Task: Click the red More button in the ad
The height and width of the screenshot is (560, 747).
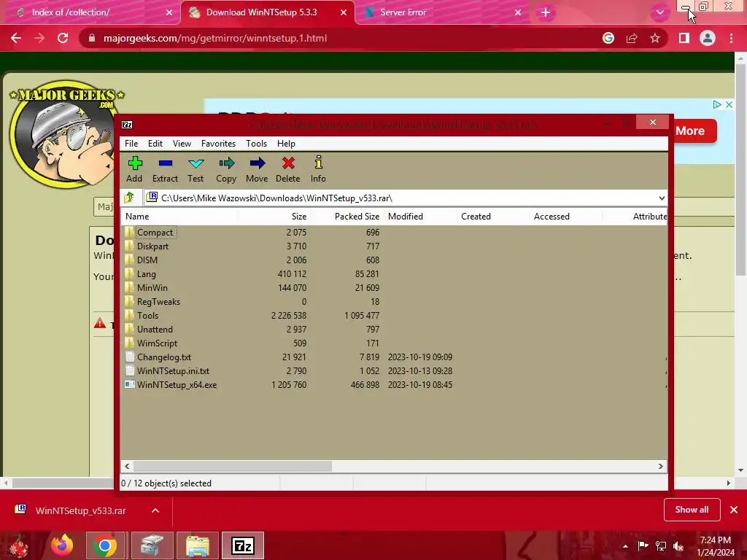Action: coord(693,131)
